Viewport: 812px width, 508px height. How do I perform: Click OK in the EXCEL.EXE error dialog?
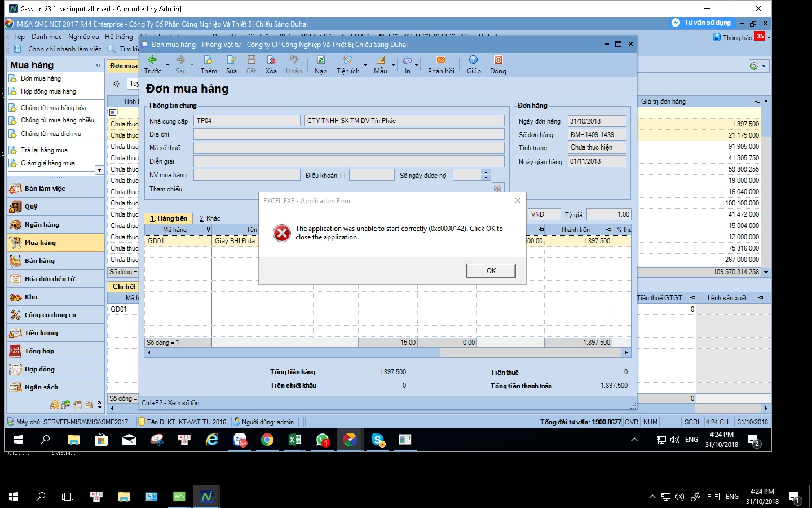point(491,271)
